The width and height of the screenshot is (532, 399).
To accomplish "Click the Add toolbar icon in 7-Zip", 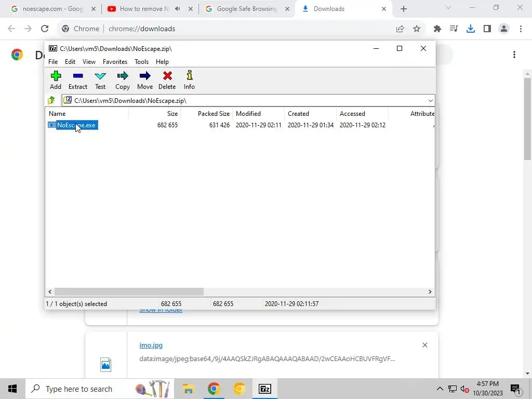I will coord(56,80).
